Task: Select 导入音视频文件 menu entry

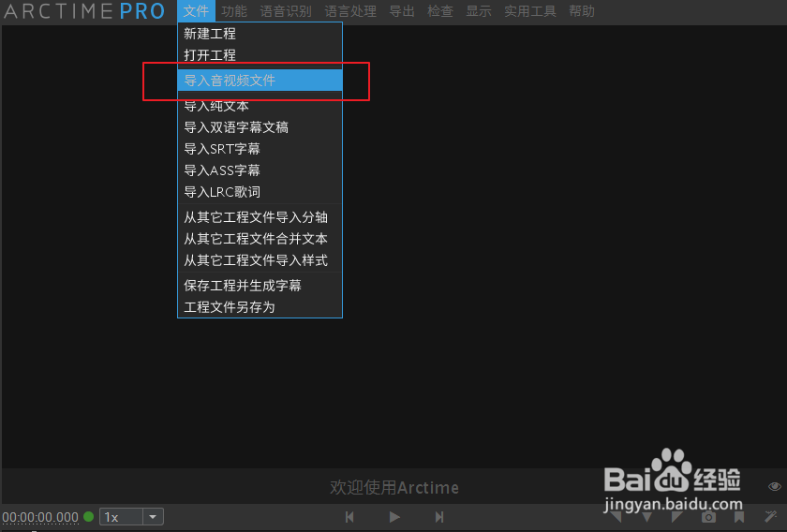Action: pyautogui.click(x=260, y=81)
